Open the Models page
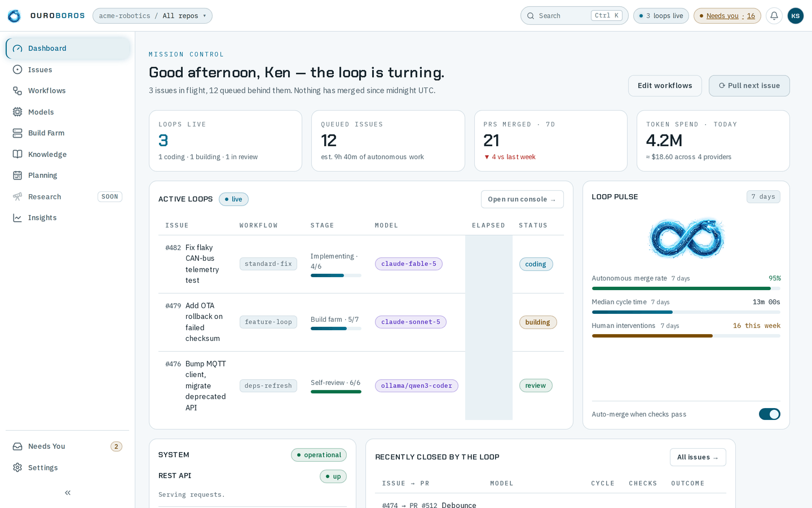Screen dimensions: 812x508 click(x=68, y=112)
